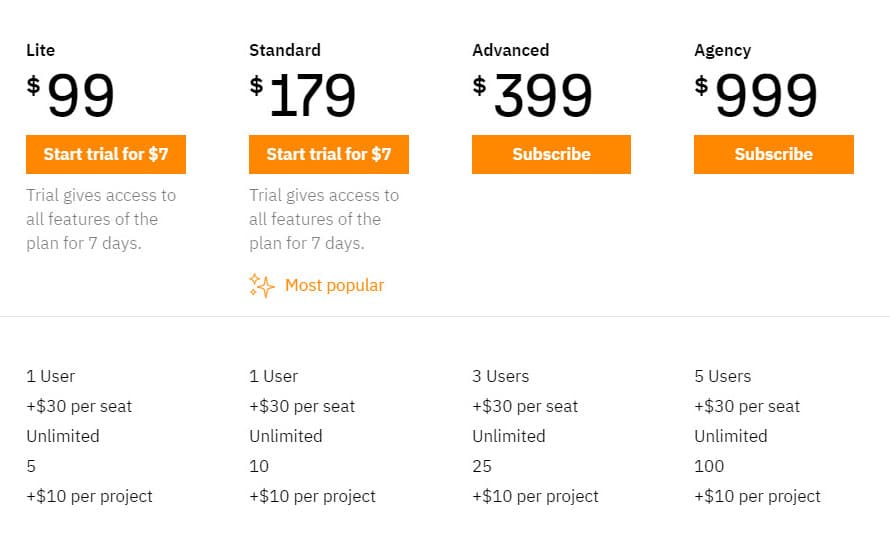Start the $7 trial for the Lite plan
890x552 pixels.
click(x=106, y=154)
